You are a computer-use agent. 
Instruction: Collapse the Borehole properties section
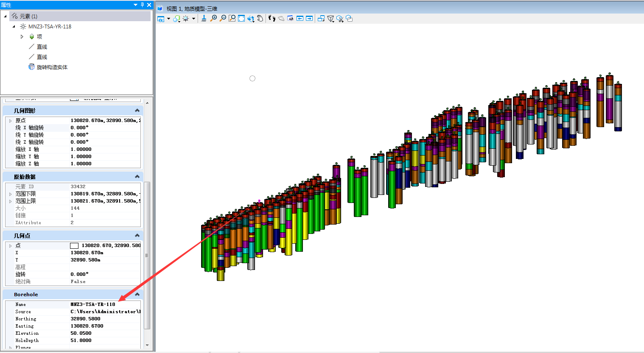(x=137, y=294)
